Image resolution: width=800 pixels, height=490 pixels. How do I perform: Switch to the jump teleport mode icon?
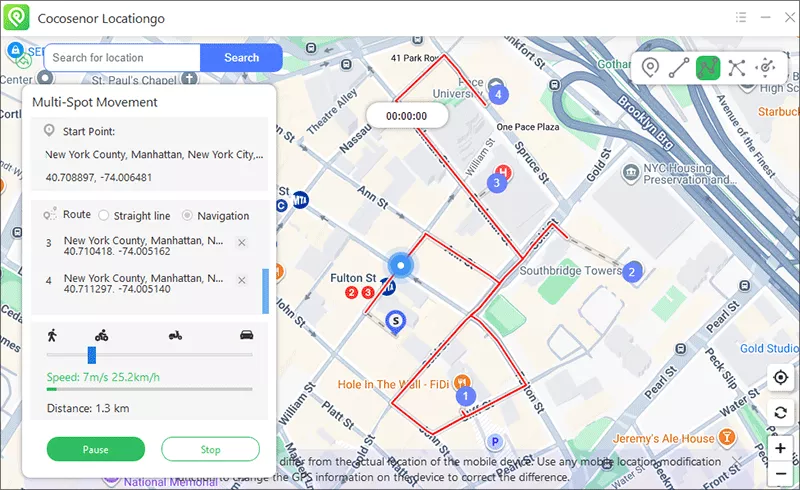pos(737,68)
